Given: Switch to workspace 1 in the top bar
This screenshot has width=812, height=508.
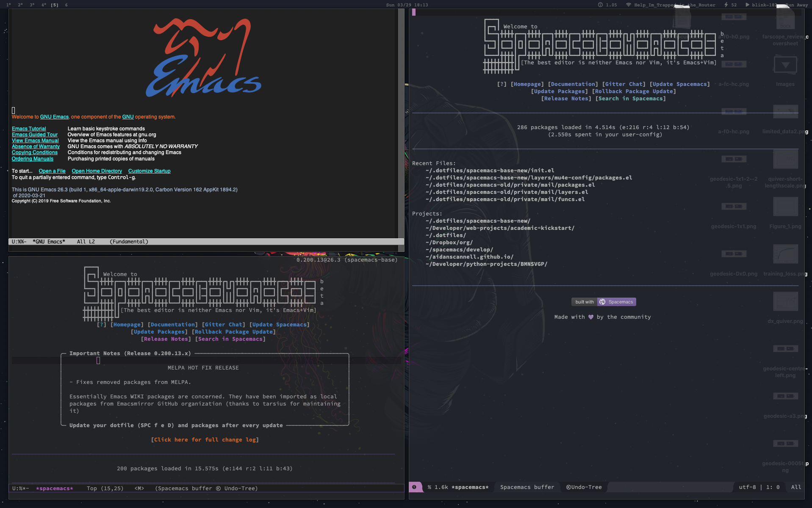Looking at the screenshot, I should click(x=8, y=5).
